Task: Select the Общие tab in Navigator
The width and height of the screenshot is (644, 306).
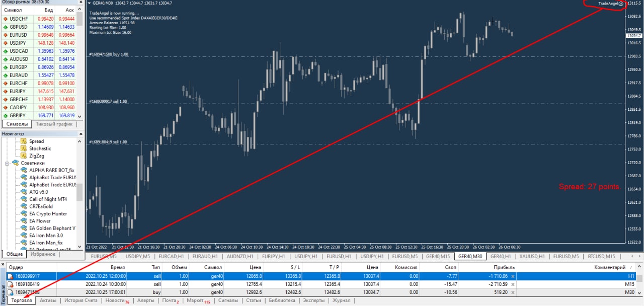Action: click(15, 254)
